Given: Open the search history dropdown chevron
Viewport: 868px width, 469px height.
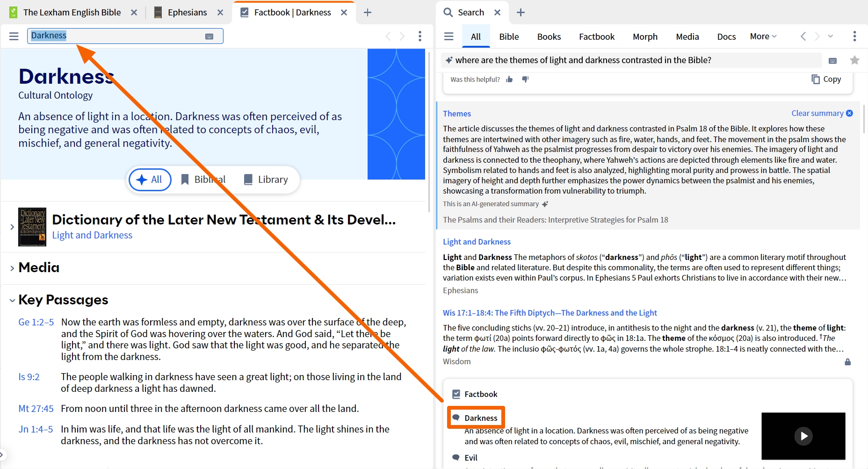Looking at the screenshot, I should tap(831, 36).
